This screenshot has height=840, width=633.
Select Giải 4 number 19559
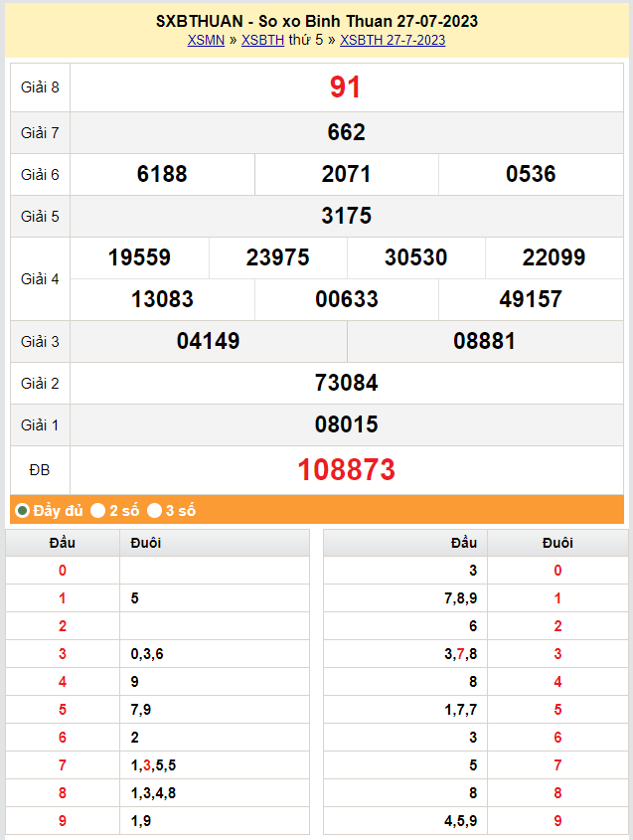[x=139, y=257]
